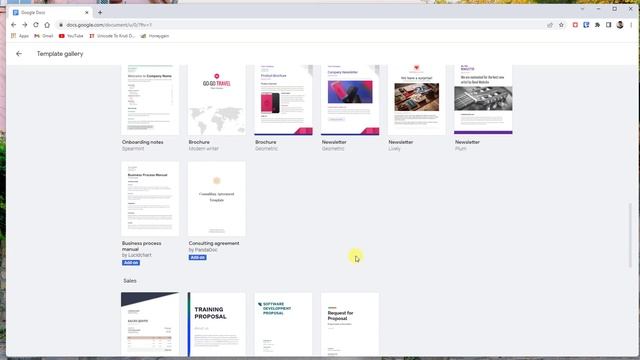Screen dimensions: 640x360
Task: Open the Newsletter Geometric template
Action: (x=350, y=100)
